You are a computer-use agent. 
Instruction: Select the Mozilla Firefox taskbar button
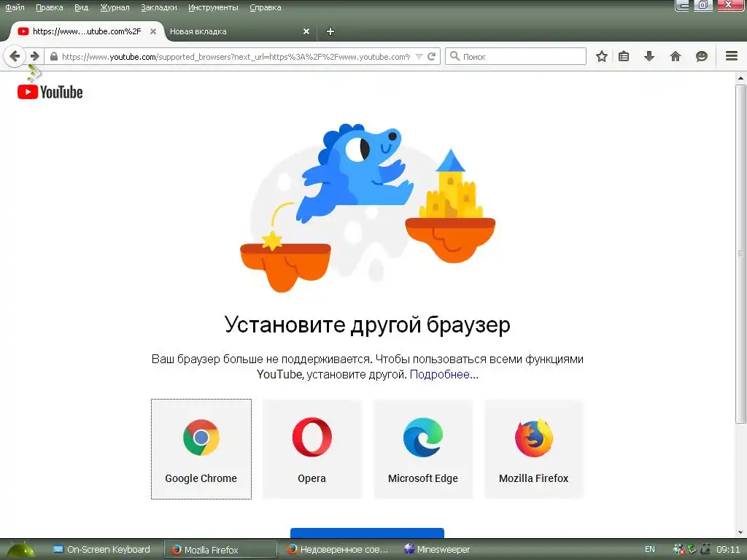(x=220, y=550)
